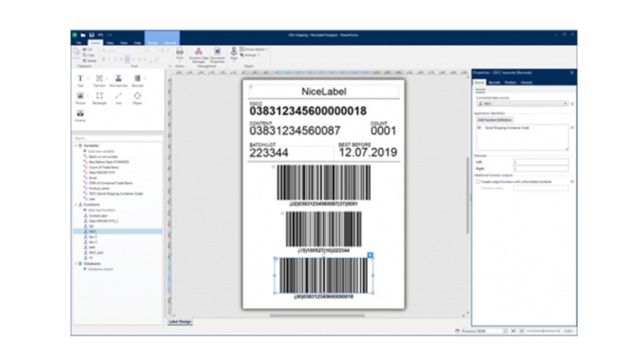Click the Undo arrow in title bar
Viewport: 644px width, 362px height.
pyautogui.click(x=100, y=35)
